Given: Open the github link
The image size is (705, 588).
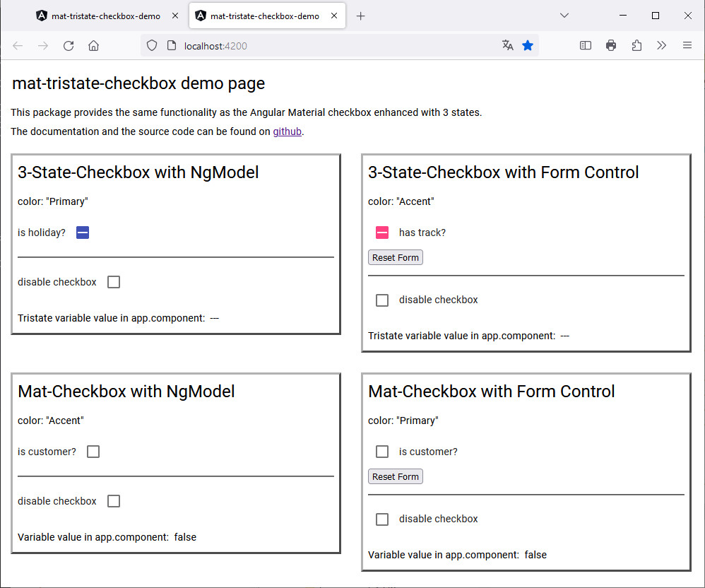Looking at the screenshot, I should click(288, 131).
